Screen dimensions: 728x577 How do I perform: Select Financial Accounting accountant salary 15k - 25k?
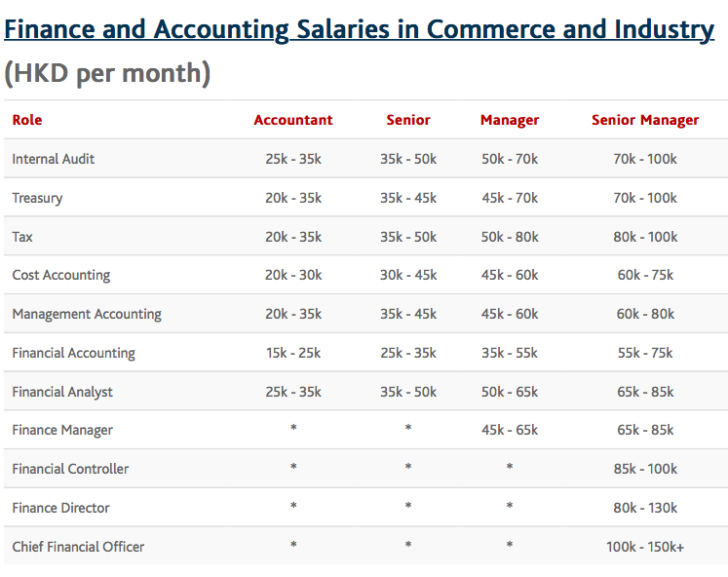pos(293,353)
